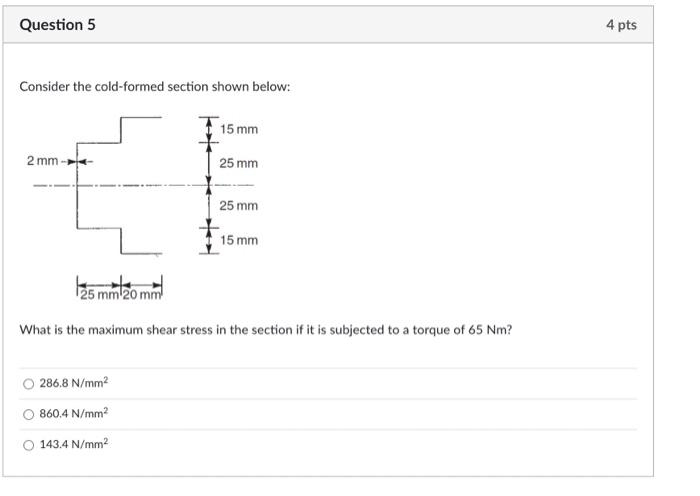The image size is (700, 496).
Task: Click the cold-formed section outline drawing
Action: coord(119,186)
